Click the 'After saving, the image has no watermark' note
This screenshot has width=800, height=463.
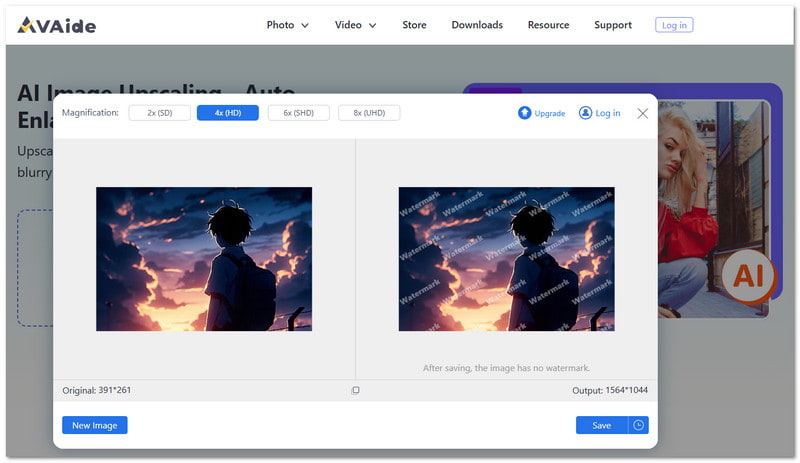point(506,368)
